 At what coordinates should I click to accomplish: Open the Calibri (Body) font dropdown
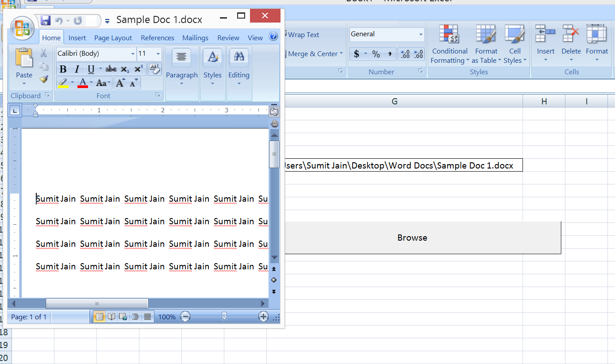pyautogui.click(x=133, y=54)
